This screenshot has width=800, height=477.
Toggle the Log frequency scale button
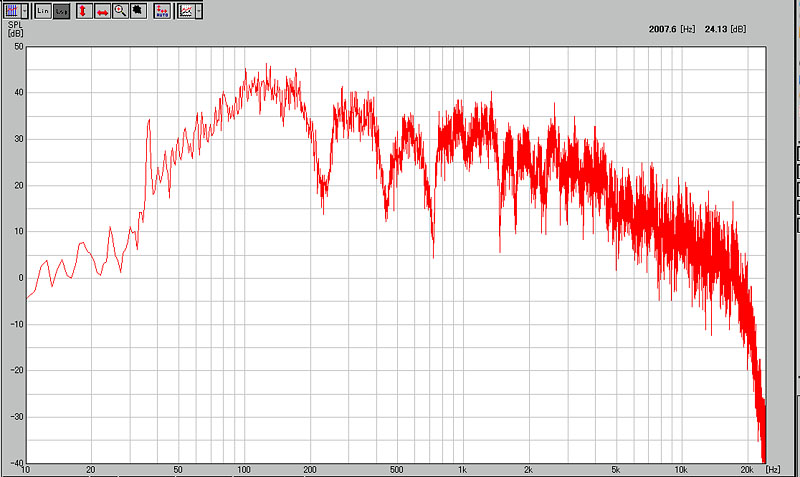(62, 11)
